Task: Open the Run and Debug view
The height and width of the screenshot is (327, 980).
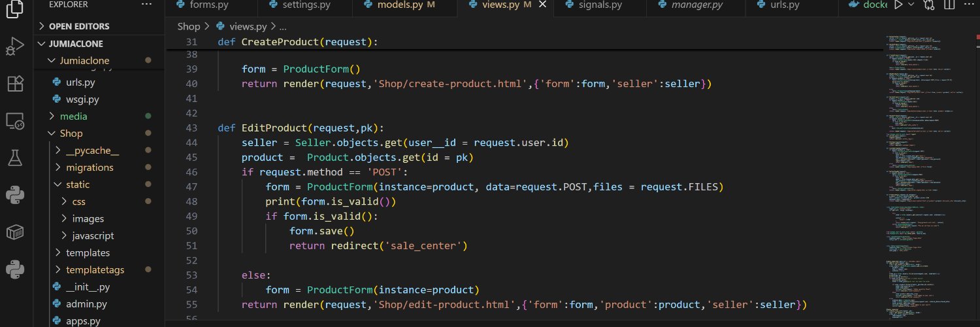Action: click(14, 47)
